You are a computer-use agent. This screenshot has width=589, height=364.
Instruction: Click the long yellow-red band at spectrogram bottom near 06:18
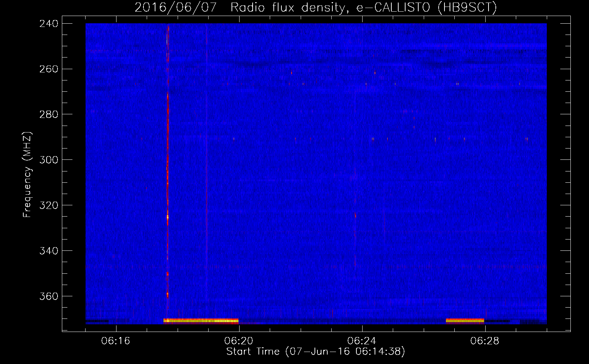201,321
